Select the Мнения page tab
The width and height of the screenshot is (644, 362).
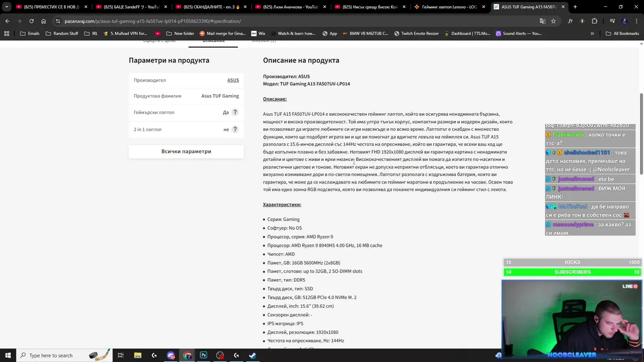[x=264, y=42]
